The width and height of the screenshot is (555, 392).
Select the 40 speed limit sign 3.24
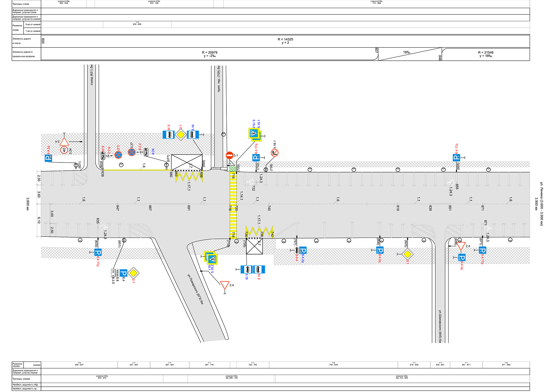(64, 150)
